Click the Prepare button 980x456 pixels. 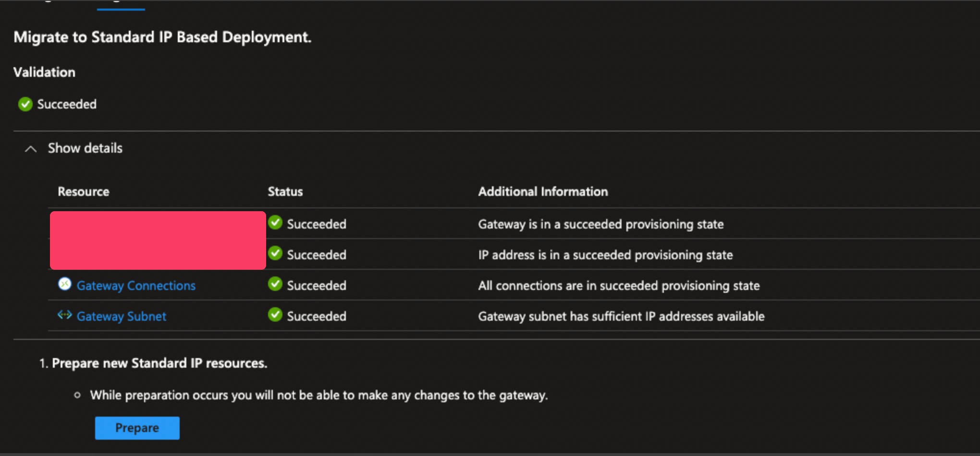click(x=137, y=428)
